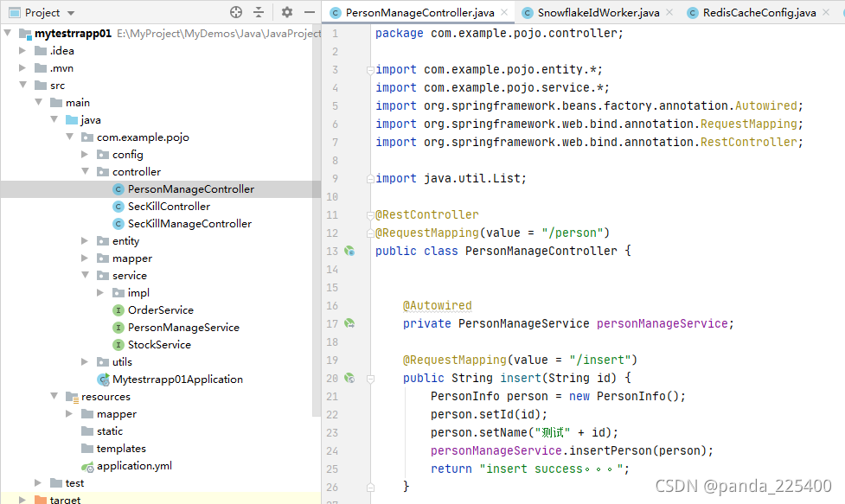Open SecKillManageController file in tree
Screen dimensions: 845x504
[x=189, y=223]
